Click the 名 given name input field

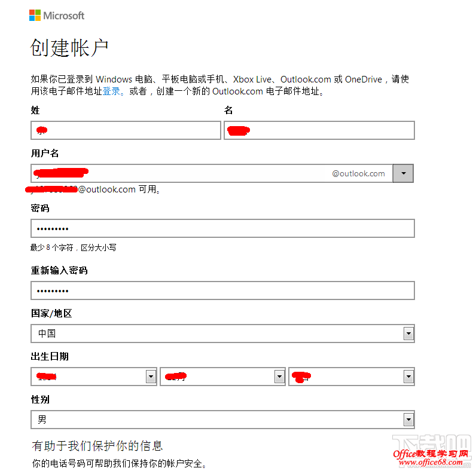[x=319, y=130]
